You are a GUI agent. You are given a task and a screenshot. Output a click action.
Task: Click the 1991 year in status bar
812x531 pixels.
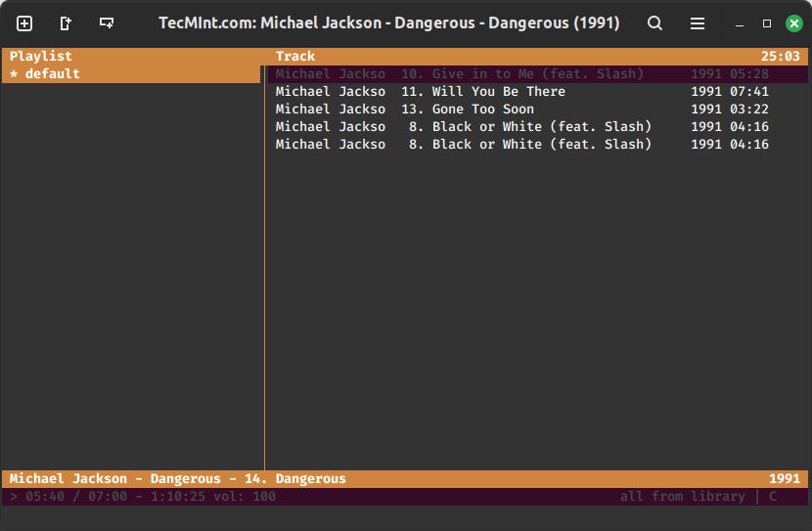click(784, 479)
